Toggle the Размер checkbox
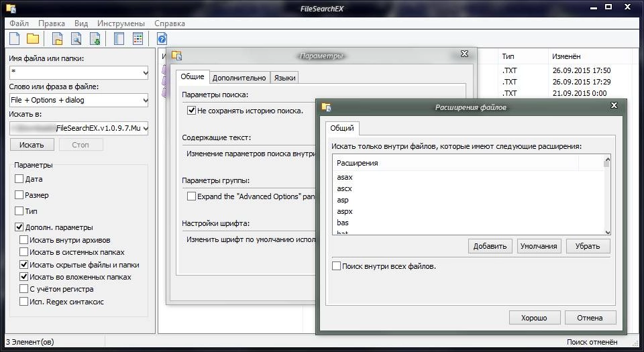Screen dimensions: 644x352 (19, 195)
